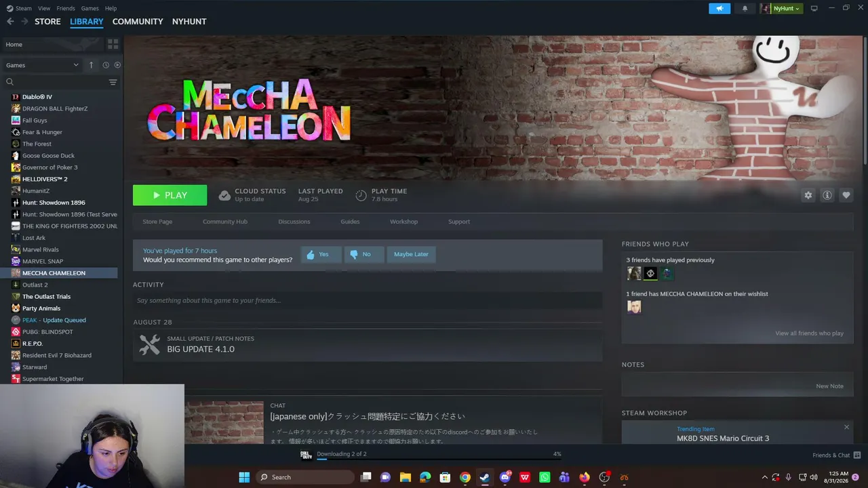Open WhatsApp from the taskbar
Viewport: 868px width, 488px height.
[545, 477]
